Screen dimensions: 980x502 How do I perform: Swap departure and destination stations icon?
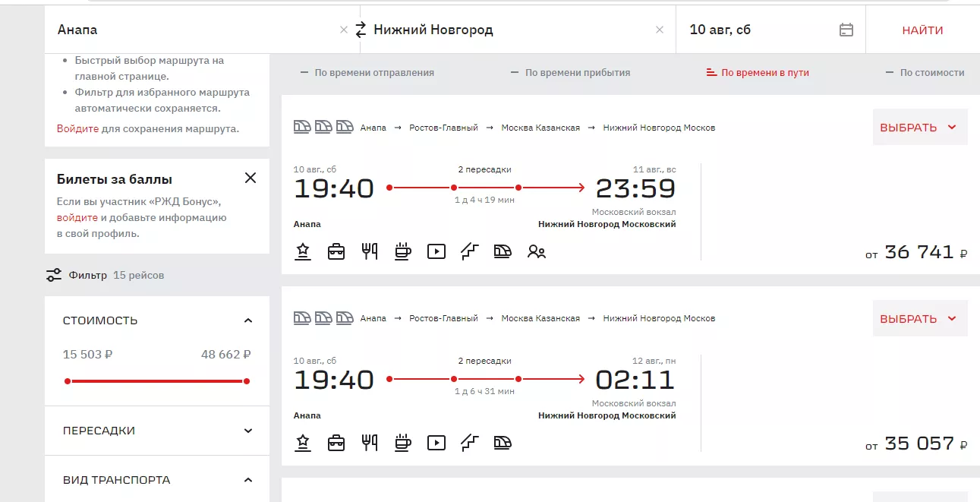point(360,30)
